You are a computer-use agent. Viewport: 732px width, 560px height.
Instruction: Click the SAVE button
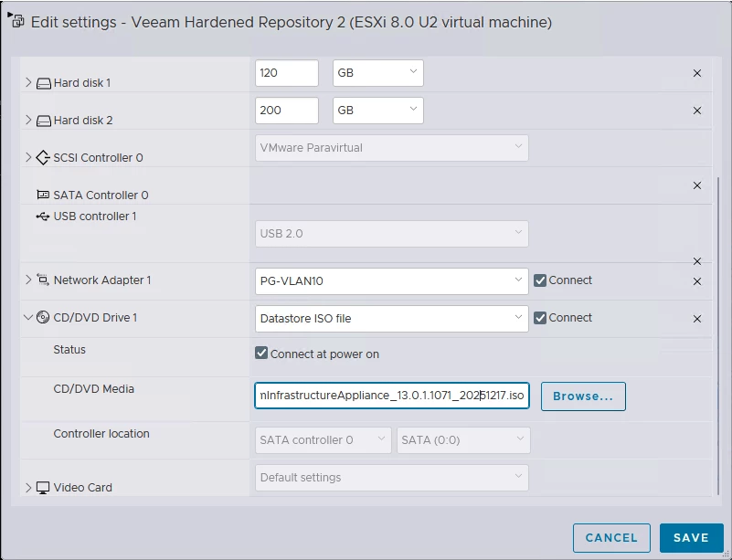[x=692, y=537]
